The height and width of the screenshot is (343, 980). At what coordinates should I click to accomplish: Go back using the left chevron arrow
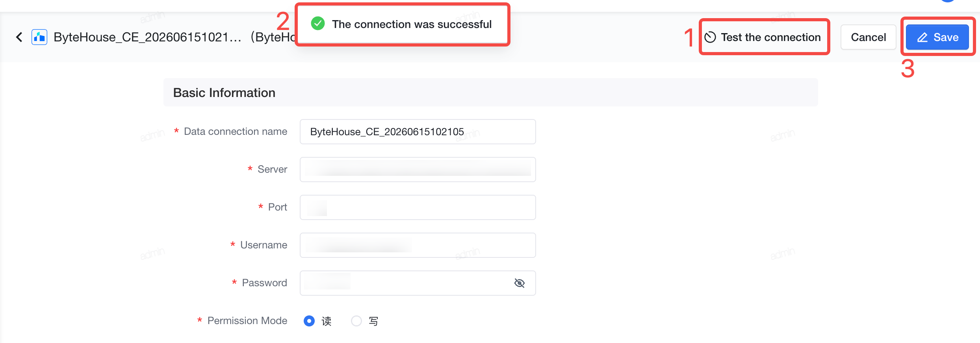pyautogui.click(x=19, y=37)
